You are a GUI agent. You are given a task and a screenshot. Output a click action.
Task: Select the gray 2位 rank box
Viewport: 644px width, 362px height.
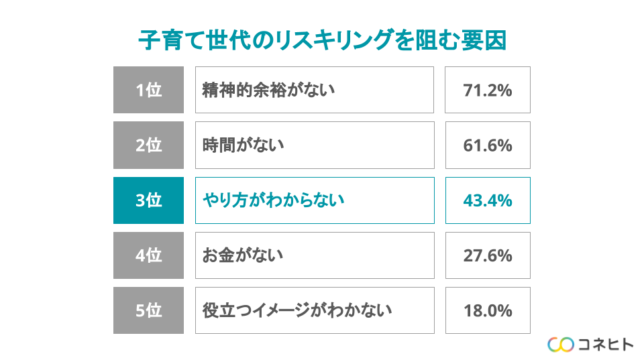point(149,145)
